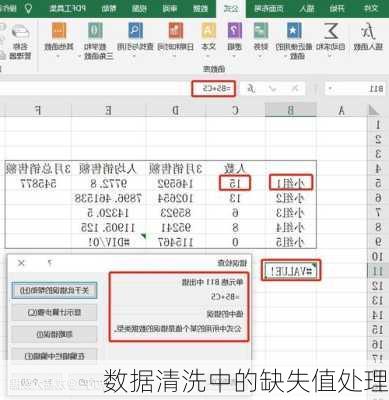Select cell with sales value 102654

(176, 198)
